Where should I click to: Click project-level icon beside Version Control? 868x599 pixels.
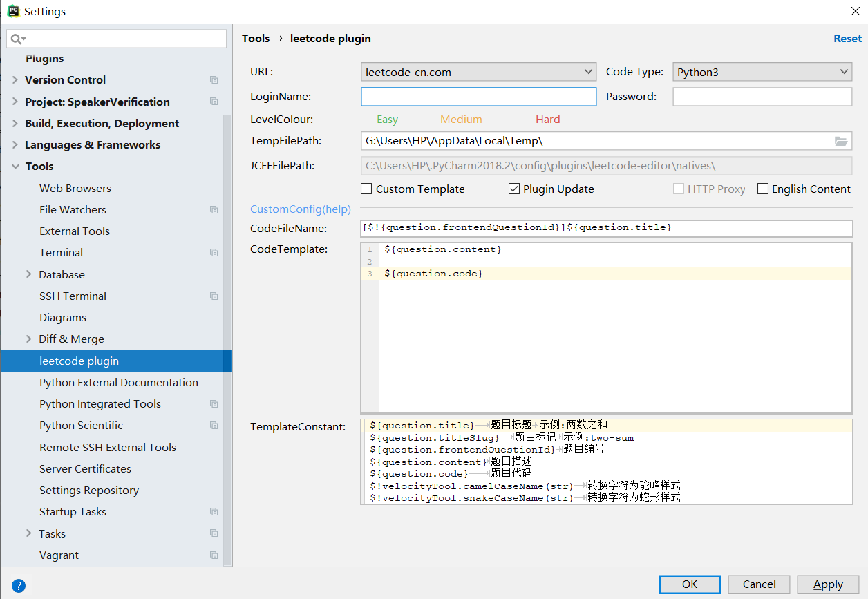coord(214,80)
